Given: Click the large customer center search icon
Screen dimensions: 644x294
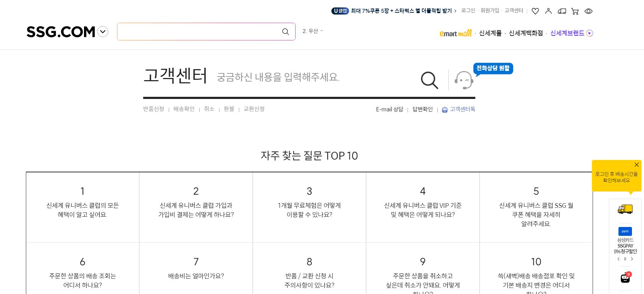Looking at the screenshot, I should click(x=430, y=80).
